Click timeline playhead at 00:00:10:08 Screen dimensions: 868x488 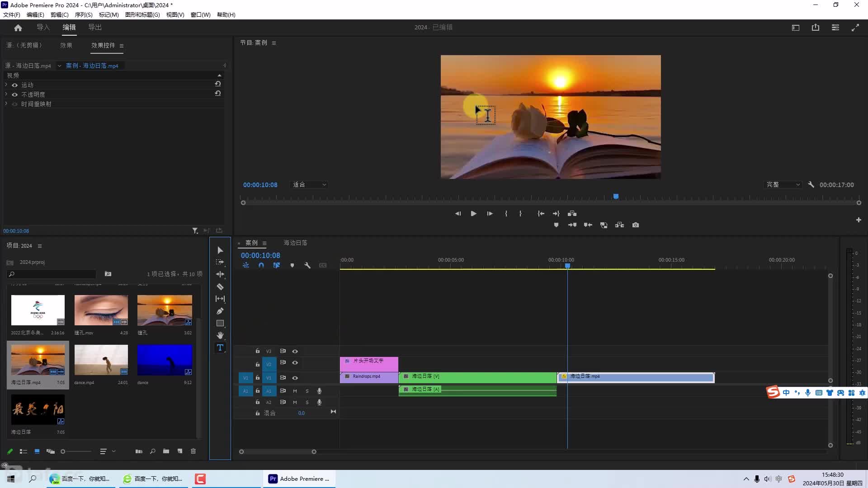568,266
